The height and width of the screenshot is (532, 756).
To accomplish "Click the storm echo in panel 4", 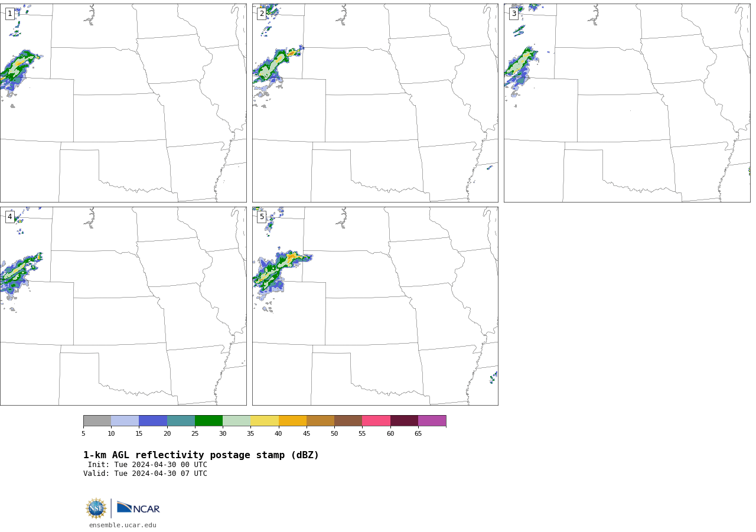I will click(19, 272).
